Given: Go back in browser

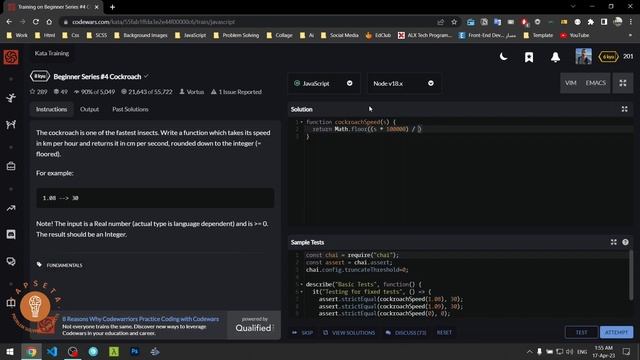Looking at the screenshot, I should 9,22.
